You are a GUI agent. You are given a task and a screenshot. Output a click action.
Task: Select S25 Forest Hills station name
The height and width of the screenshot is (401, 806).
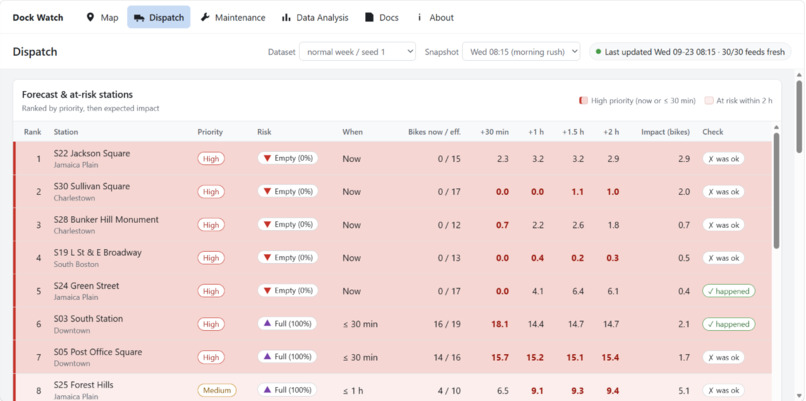[x=83, y=385]
